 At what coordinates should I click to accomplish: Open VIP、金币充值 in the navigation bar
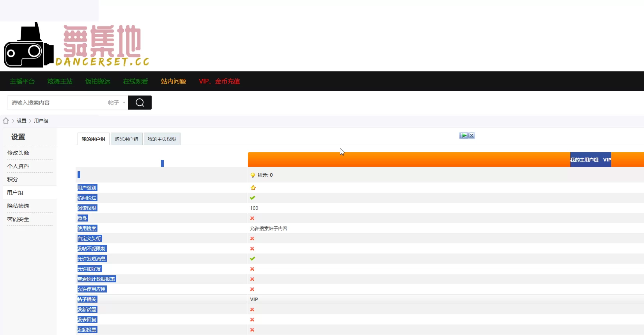coord(219,81)
